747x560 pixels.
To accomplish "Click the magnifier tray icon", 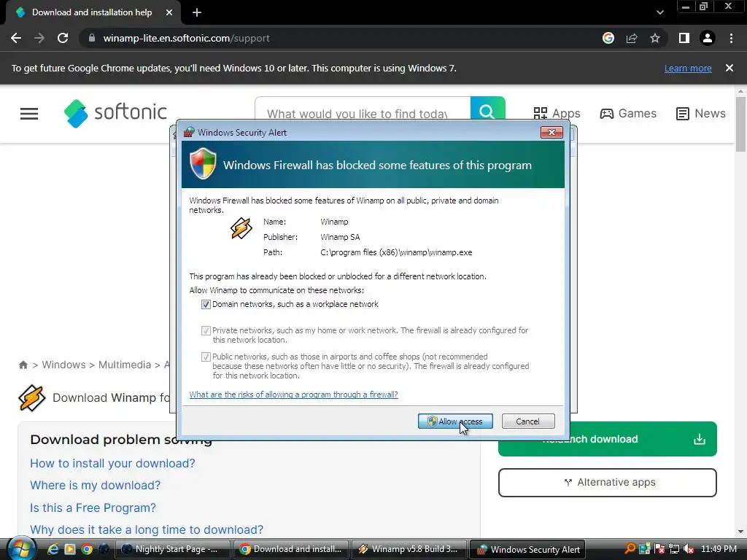I will (x=630, y=549).
